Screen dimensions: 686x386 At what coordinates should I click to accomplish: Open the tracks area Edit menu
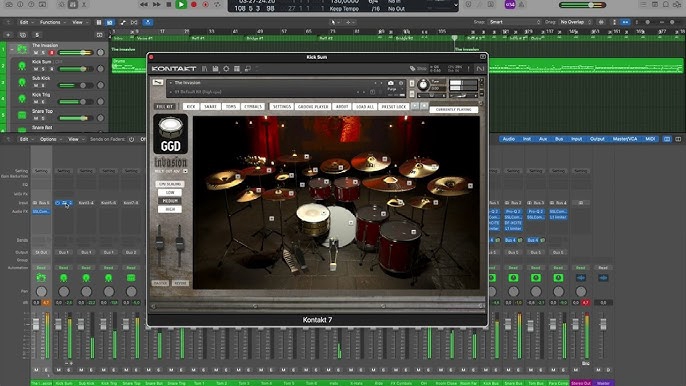click(26, 22)
